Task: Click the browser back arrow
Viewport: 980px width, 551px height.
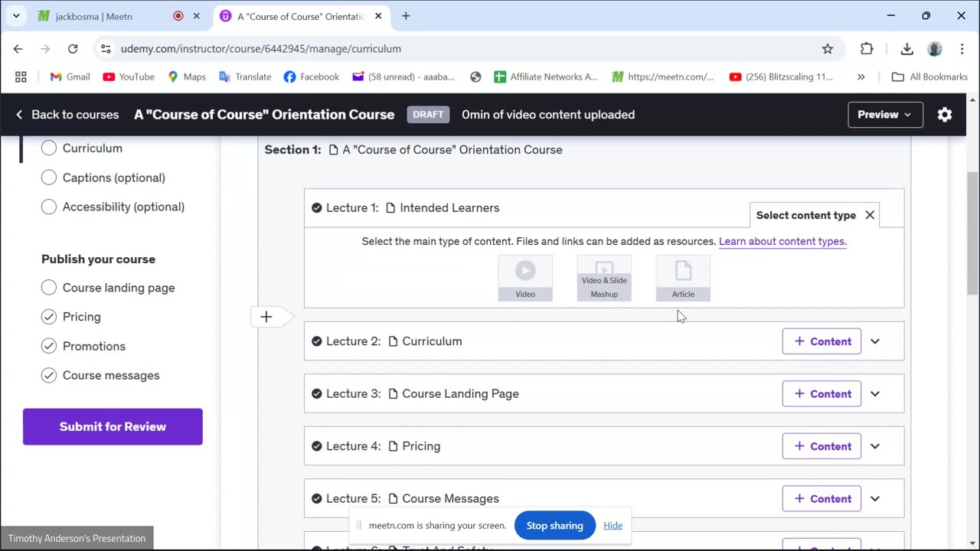Action: pos(18,48)
